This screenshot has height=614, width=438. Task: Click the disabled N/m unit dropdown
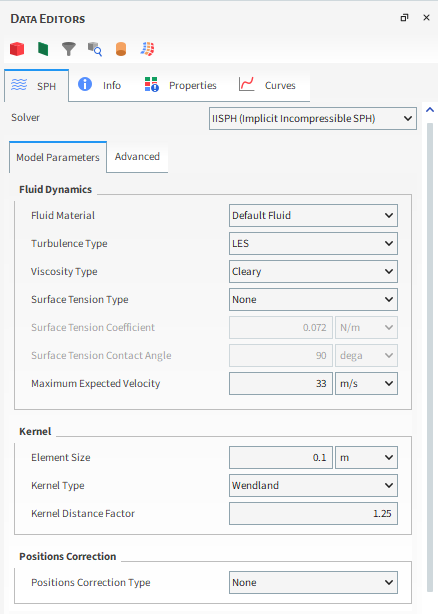(366, 327)
